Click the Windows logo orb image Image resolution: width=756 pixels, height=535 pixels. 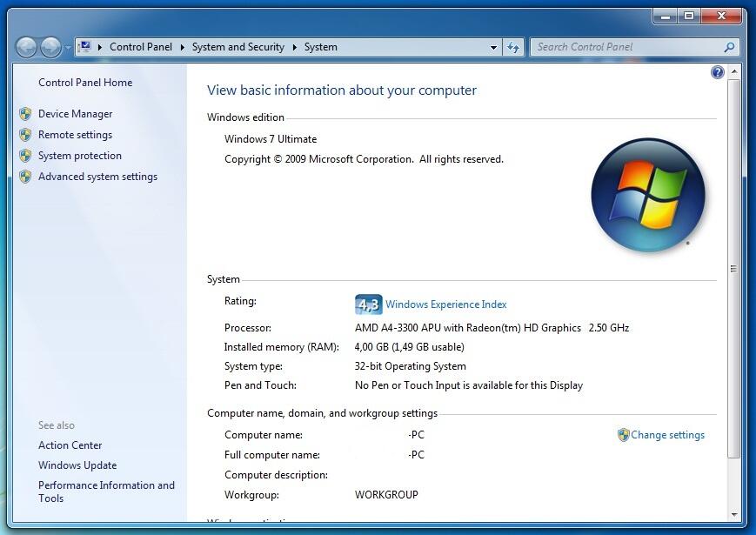point(647,195)
